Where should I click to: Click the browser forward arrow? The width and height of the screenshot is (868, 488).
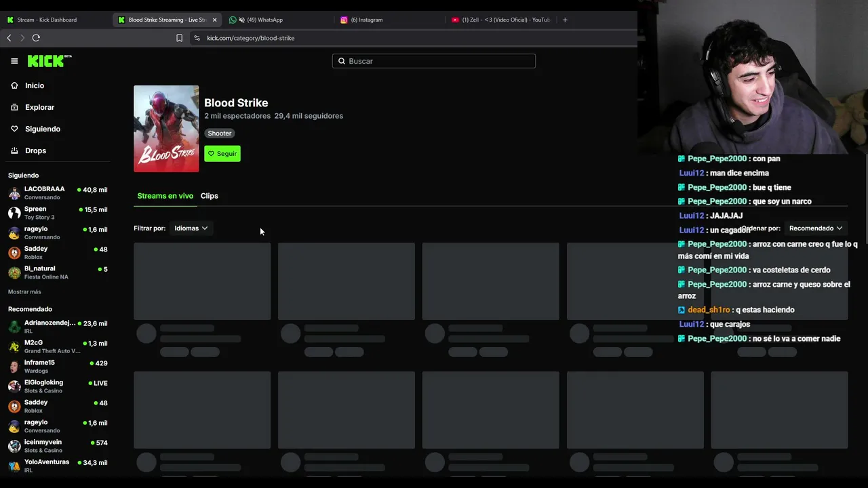point(22,38)
